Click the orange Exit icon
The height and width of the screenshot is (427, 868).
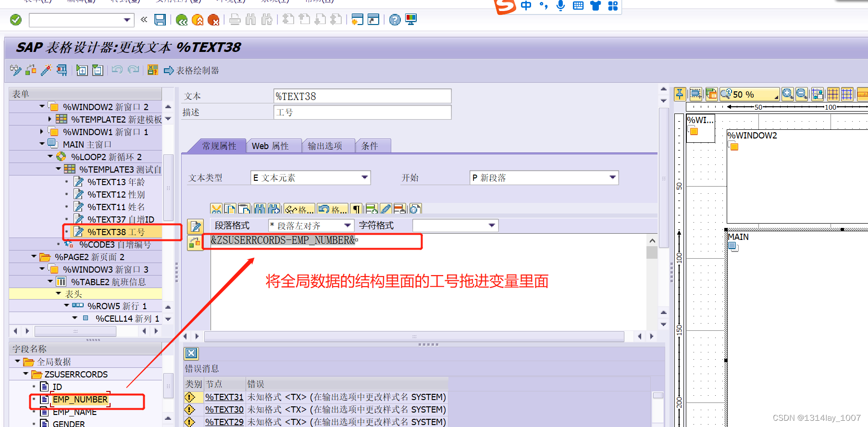tap(198, 20)
